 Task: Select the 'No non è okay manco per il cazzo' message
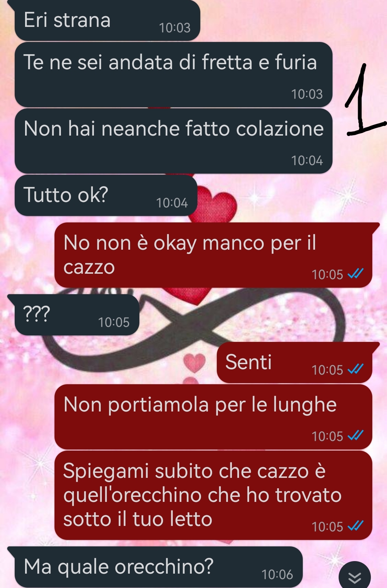pos(213,255)
